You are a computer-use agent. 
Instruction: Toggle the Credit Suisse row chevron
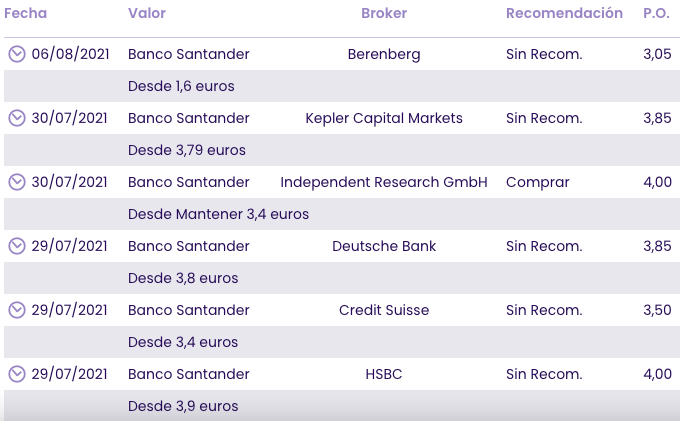click(x=17, y=310)
